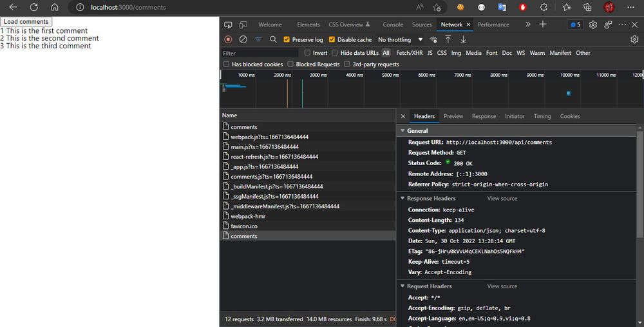This screenshot has height=327, width=644.
Task: Enable the Hide data URLs checkbox
Action: (335, 53)
